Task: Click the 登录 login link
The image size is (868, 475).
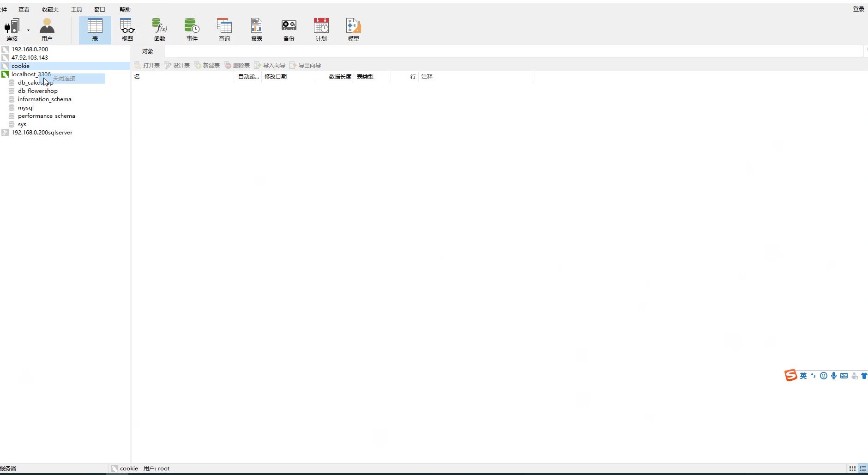Action: coord(858,9)
